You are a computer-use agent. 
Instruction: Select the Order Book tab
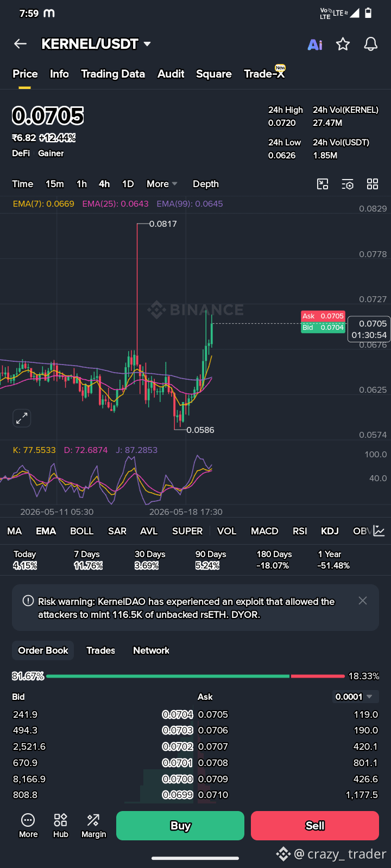coord(43,650)
